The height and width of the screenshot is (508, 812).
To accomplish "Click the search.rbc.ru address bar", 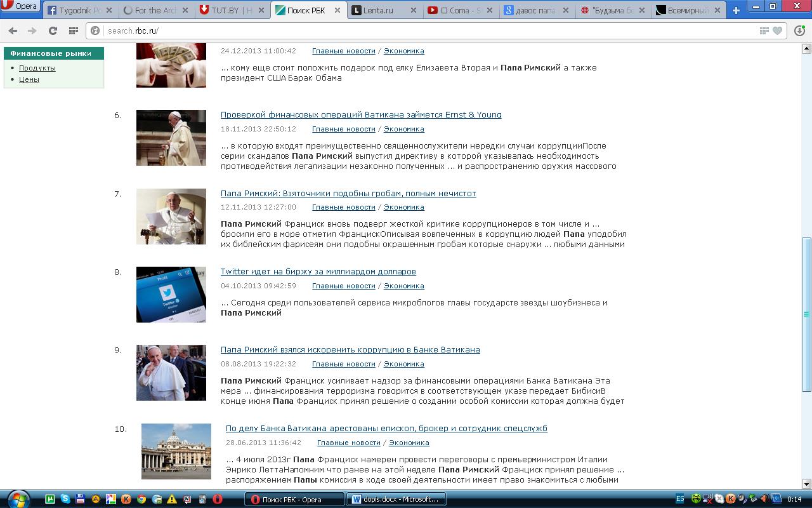I will point(436,31).
